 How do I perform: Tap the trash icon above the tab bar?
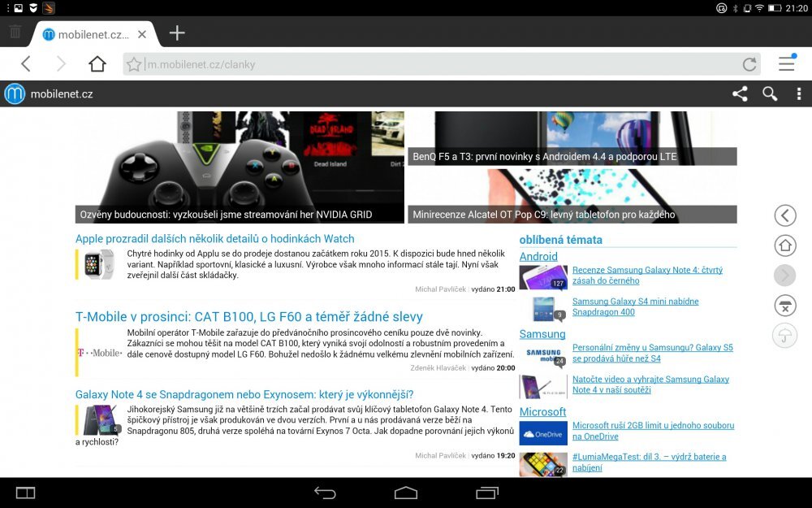[x=15, y=32]
